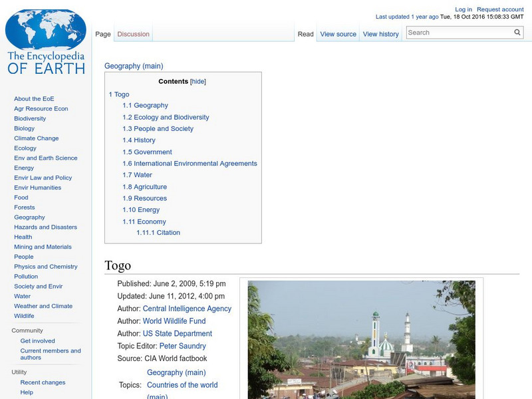Select the View source tab
This screenshot has width=532, height=399.
[x=338, y=33]
